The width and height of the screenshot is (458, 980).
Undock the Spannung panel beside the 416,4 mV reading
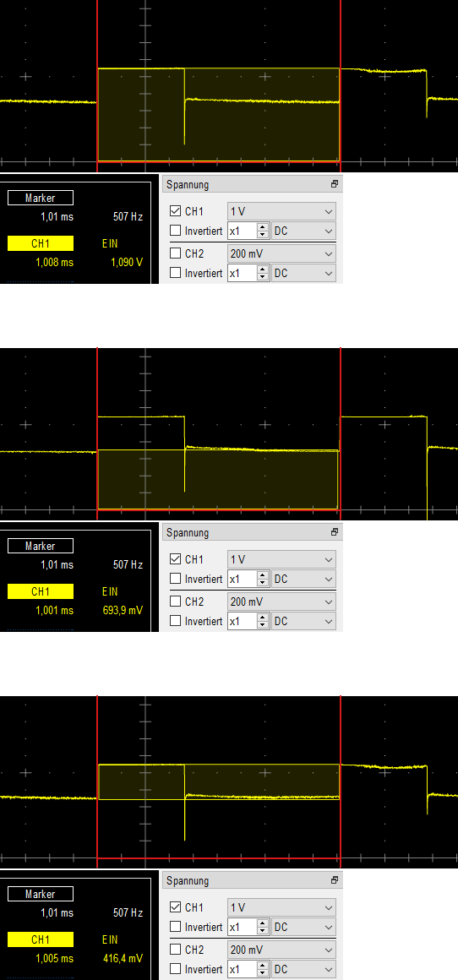pos(335,880)
